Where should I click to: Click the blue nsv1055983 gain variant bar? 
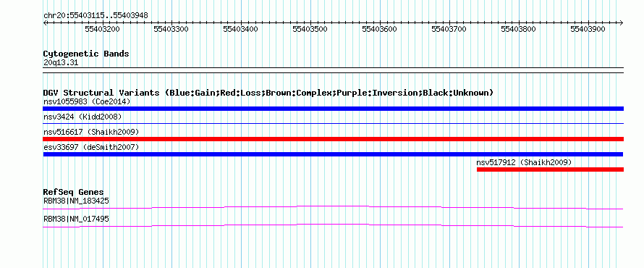[x=333, y=109]
